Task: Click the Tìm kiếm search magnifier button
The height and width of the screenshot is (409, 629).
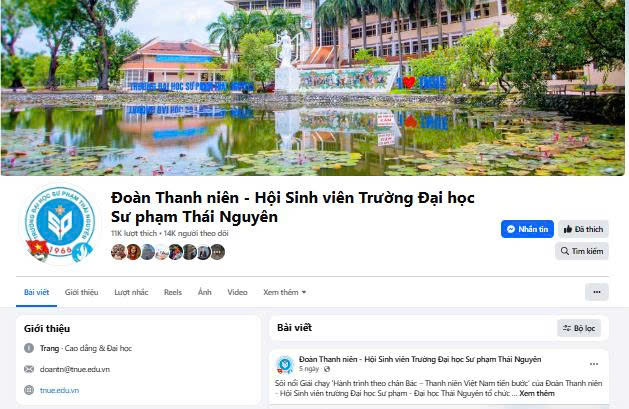Action: 582,251
